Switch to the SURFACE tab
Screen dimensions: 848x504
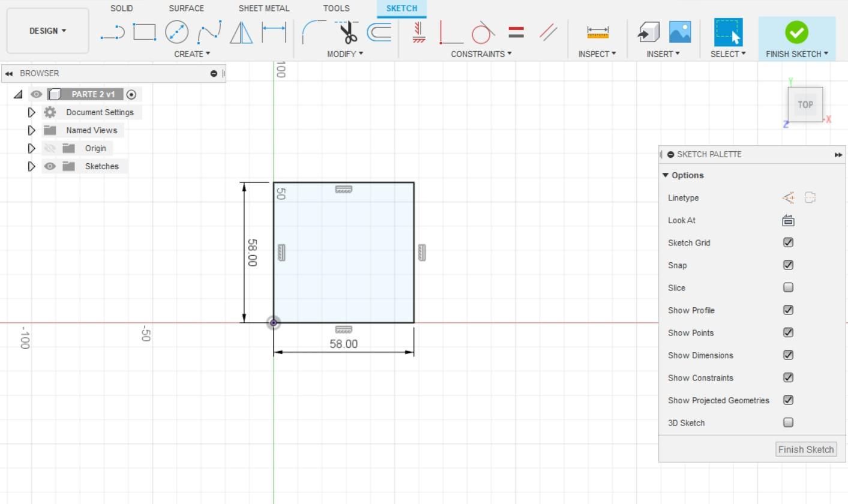tap(187, 8)
